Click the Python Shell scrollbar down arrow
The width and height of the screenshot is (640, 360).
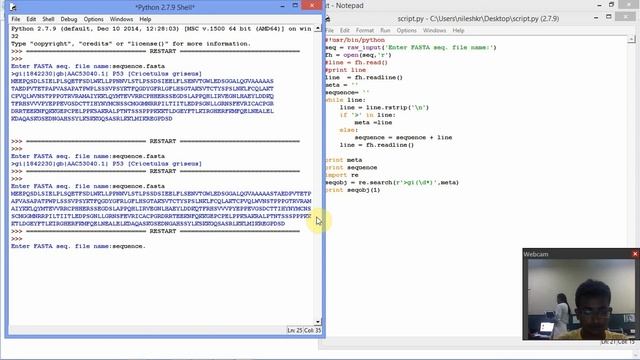point(318,322)
